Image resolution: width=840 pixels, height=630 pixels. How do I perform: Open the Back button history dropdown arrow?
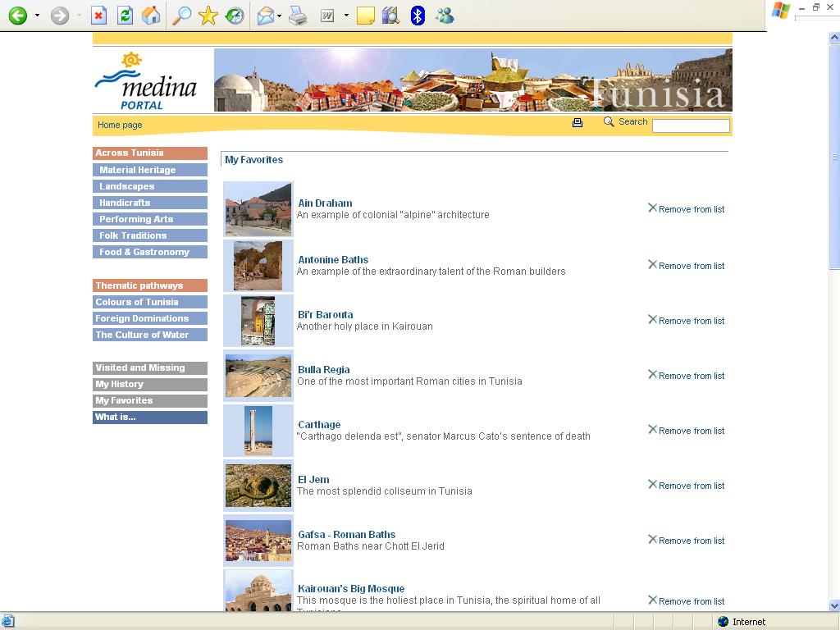pyautogui.click(x=37, y=16)
